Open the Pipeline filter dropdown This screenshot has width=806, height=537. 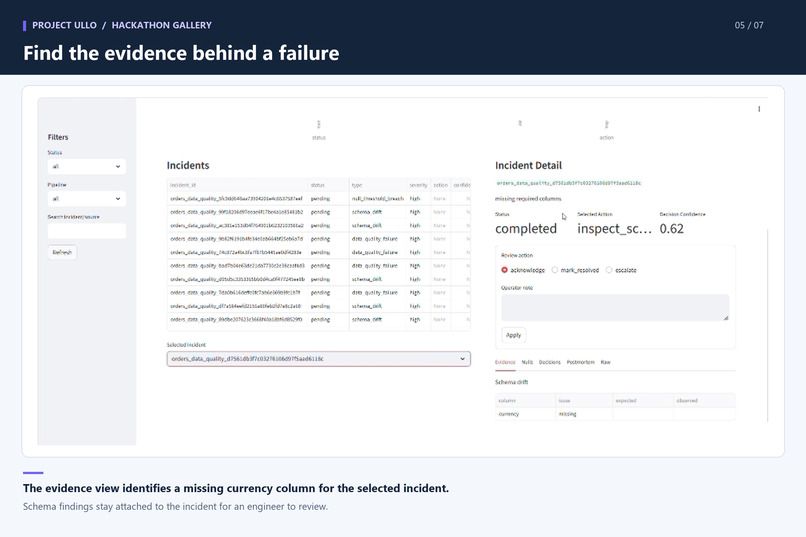point(87,198)
